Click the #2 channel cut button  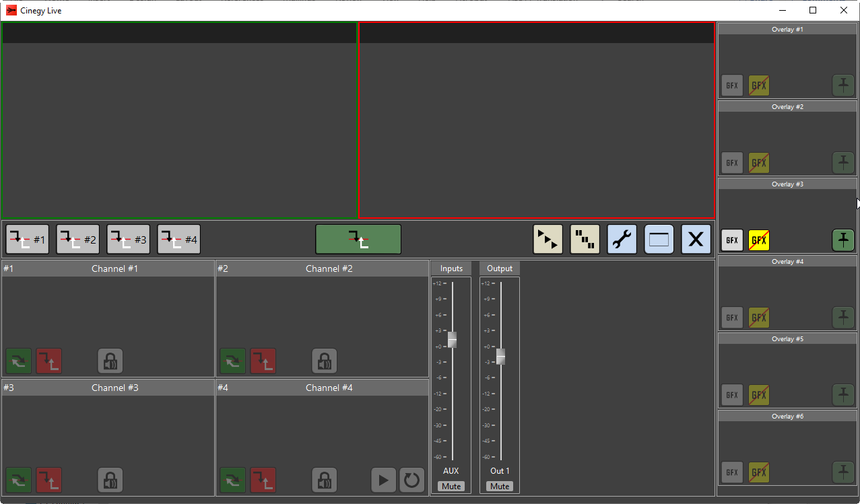pyautogui.click(x=78, y=239)
